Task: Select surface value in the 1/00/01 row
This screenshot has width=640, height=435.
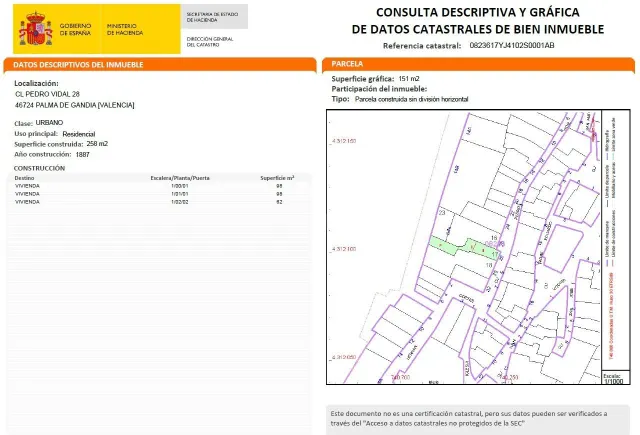Action: click(x=279, y=186)
